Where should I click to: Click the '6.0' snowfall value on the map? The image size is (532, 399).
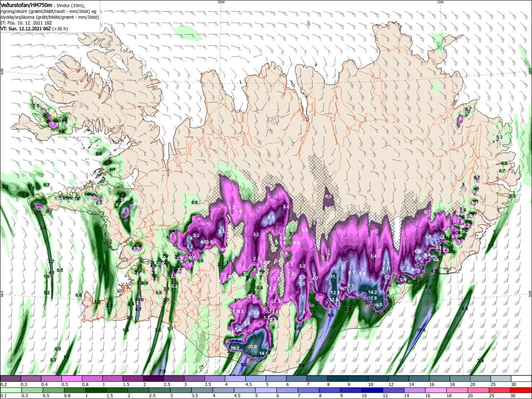[271, 217]
